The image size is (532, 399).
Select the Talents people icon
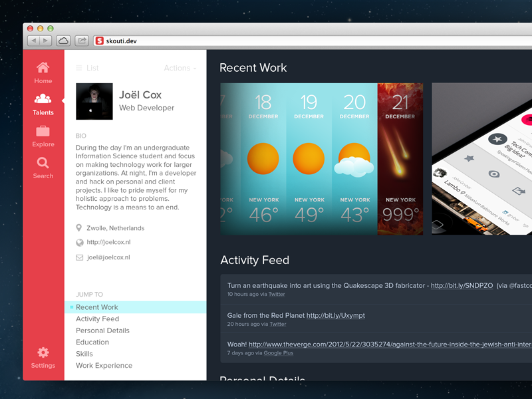[43, 98]
